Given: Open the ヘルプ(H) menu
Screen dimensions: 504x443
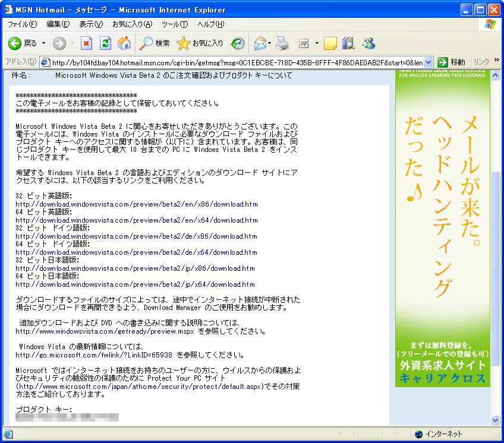Looking at the screenshot, I should (x=211, y=24).
